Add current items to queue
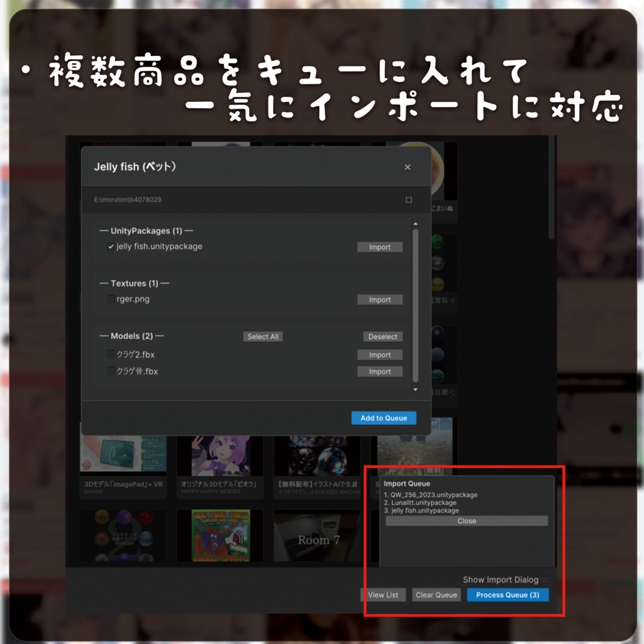644x644 pixels. tap(383, 418)
